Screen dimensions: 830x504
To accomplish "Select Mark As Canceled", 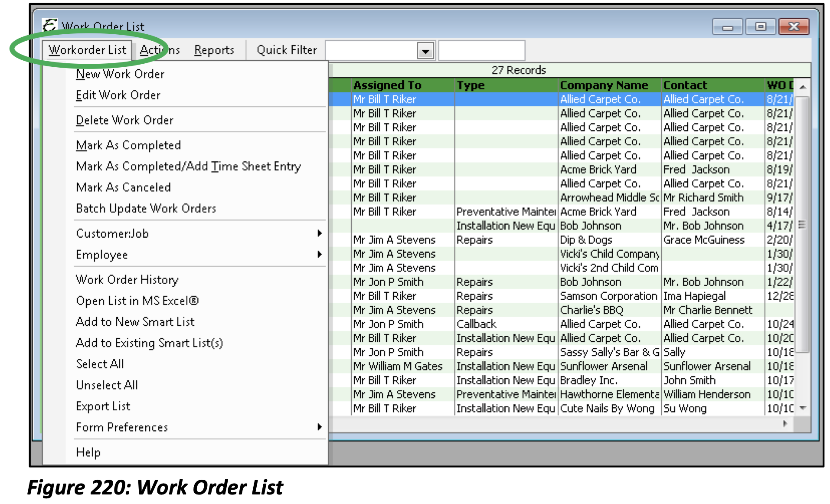I will coord(123,187).
